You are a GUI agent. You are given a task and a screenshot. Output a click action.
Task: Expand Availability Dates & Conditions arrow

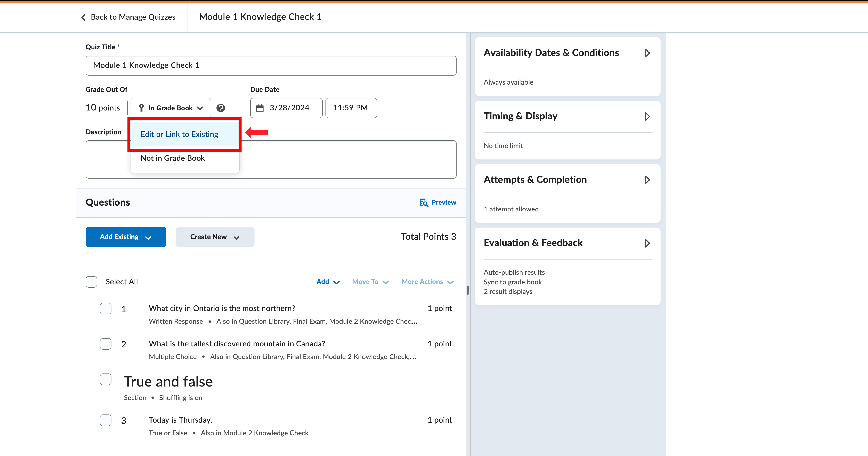point(647,53)
